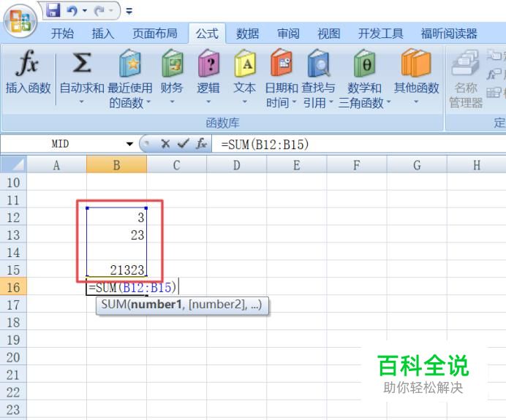Open the 开始 ribbon tab
This screenshot has width=506, height=420.
62,34
